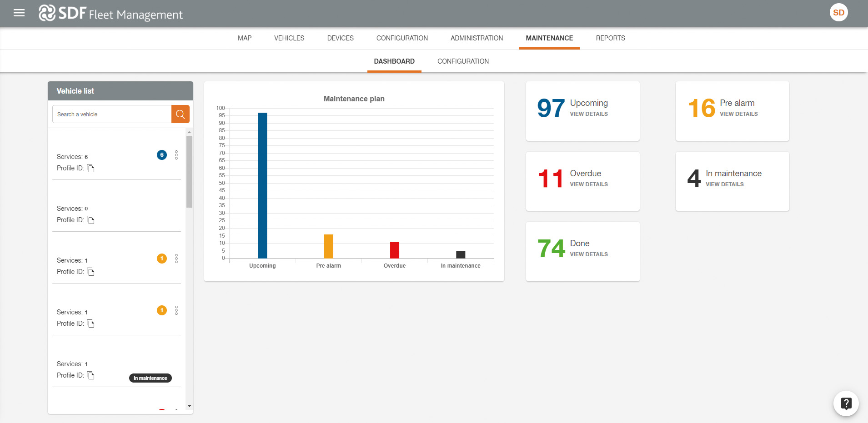Click the black In maintenance bar

click(461, 254)
